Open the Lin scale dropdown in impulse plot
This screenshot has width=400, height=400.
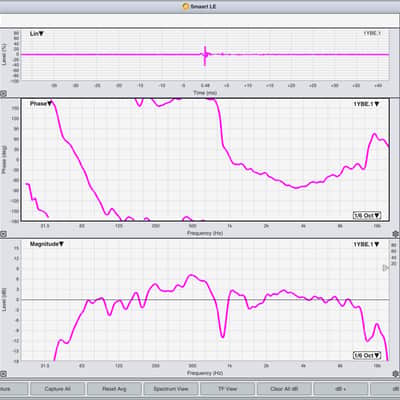pos(37,34)
